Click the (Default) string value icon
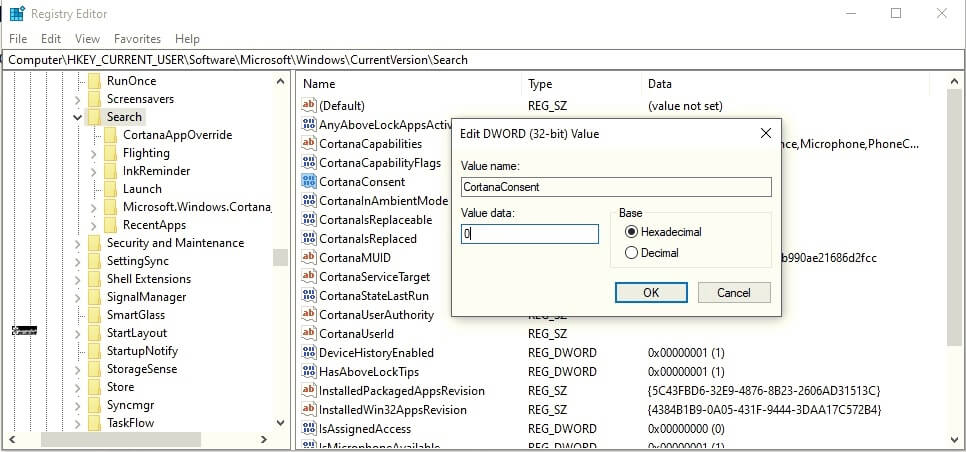Viewport: 966px width, 452px height. (309, 106)
